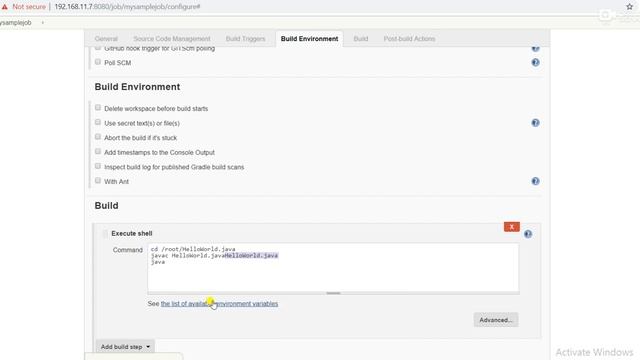Image resolution: width=640 pixels, height=360 pixels.
Task: Open the Build Triggers tab
Action: coord(245,39)
